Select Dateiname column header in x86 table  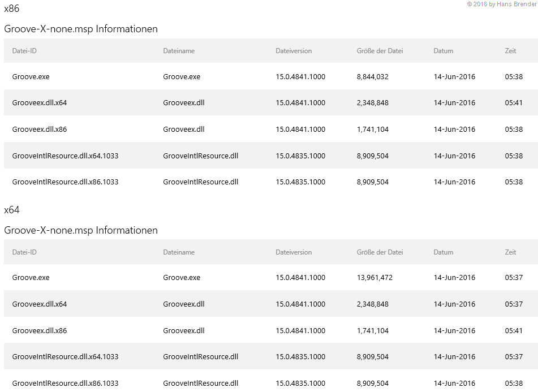(179, 51)
